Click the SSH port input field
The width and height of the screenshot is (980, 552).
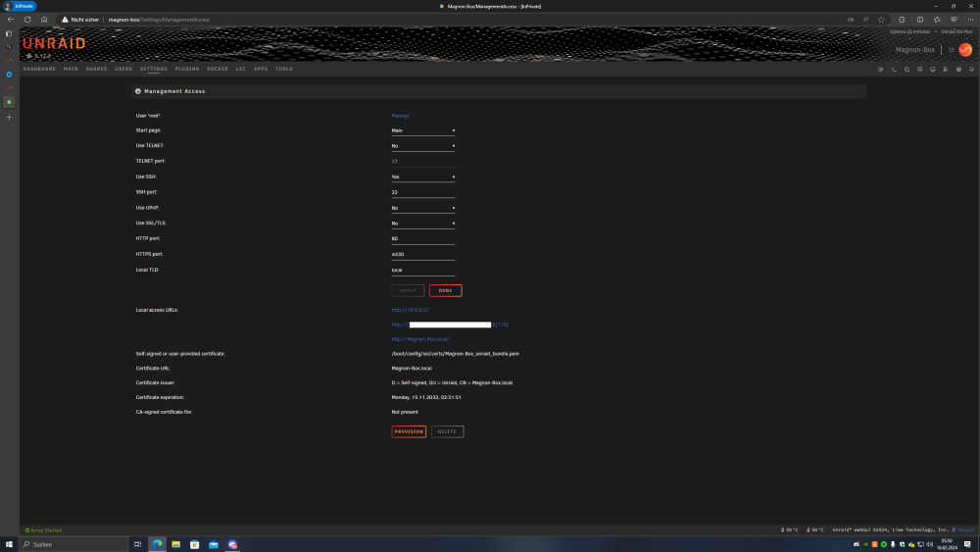tap(423, 192)
